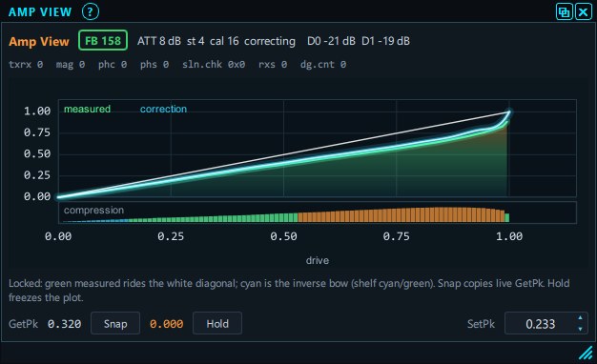Click the detach/float panel icon

(x=564, y=11)
